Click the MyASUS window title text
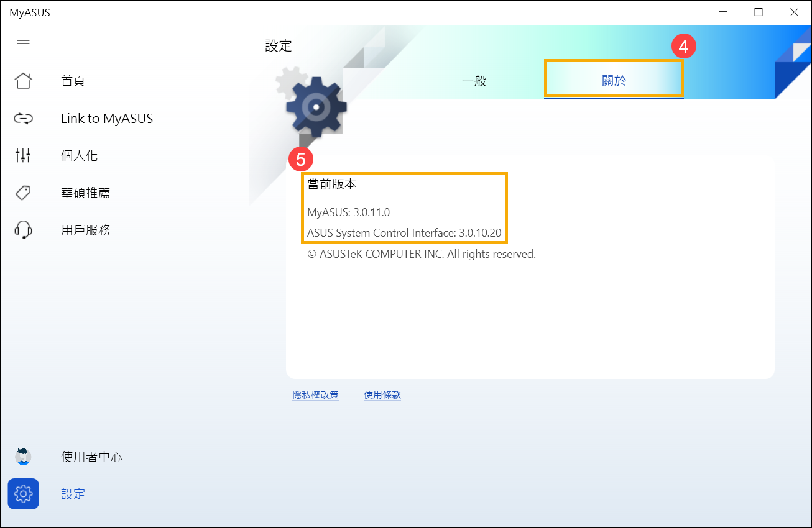Viewport: 812px width, 528px height. (x=29, y=12)
